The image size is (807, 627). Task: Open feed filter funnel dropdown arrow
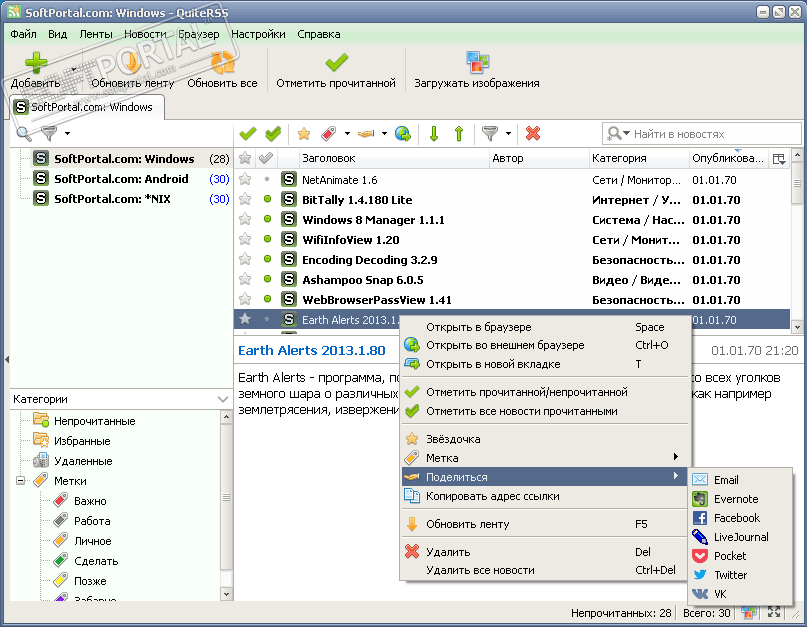click(x=67, y=134)
